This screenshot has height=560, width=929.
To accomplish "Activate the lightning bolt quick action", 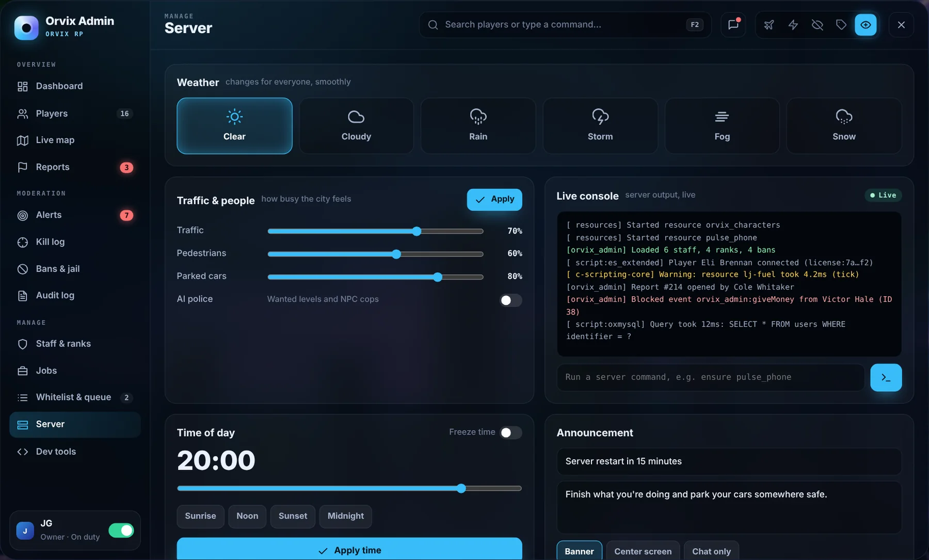I will [x=793, y=25].
